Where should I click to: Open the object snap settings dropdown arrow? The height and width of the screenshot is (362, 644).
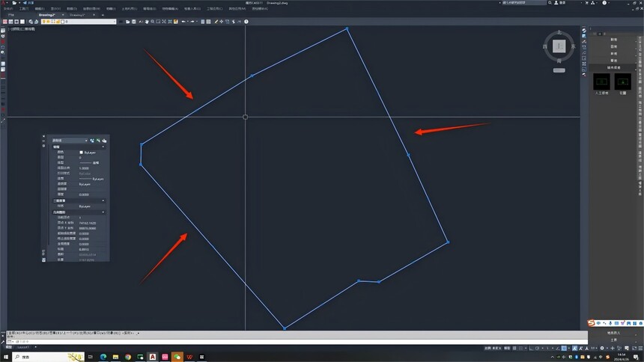point(568,348)
